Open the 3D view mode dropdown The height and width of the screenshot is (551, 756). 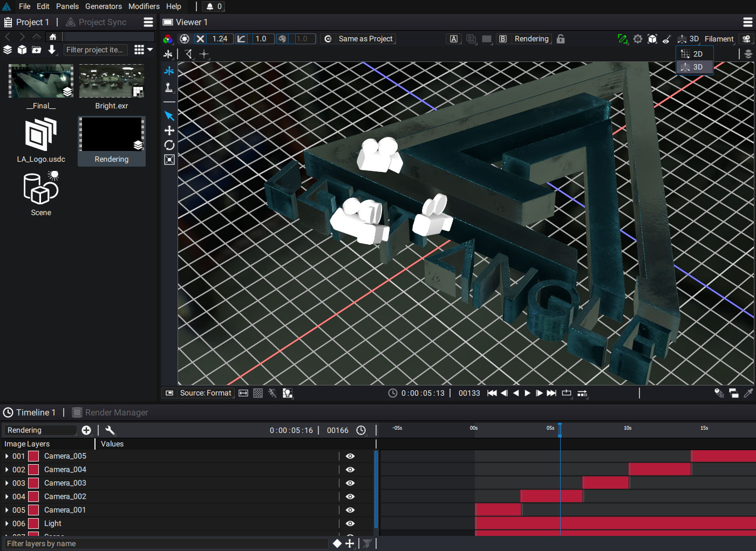pos(689,39)
